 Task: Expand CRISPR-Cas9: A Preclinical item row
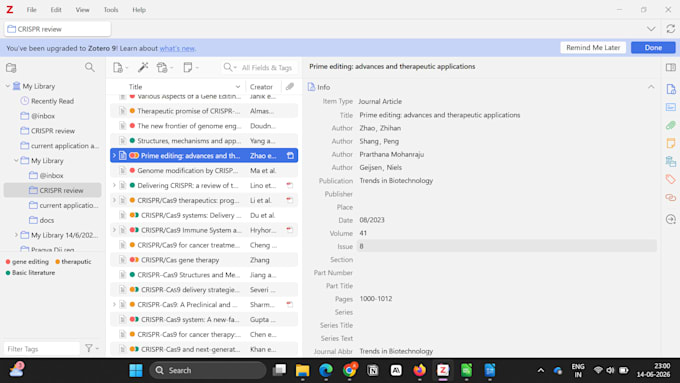tap(114, 304)
